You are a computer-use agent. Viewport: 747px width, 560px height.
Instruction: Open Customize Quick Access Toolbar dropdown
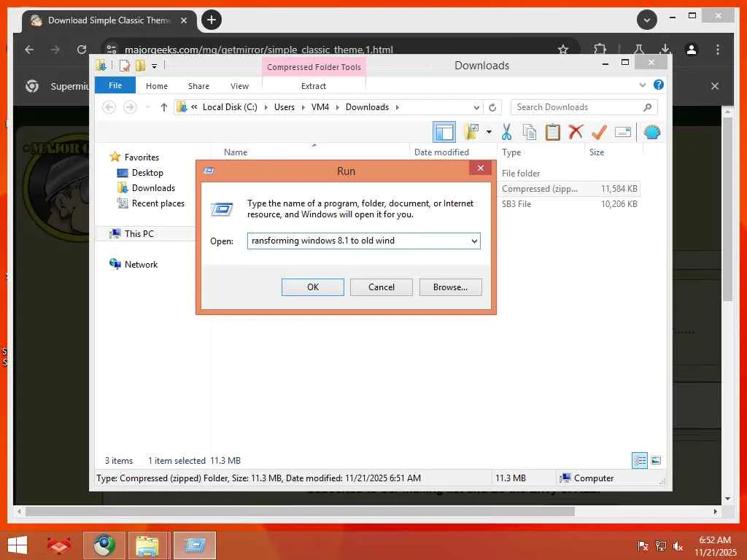point(155,66)
